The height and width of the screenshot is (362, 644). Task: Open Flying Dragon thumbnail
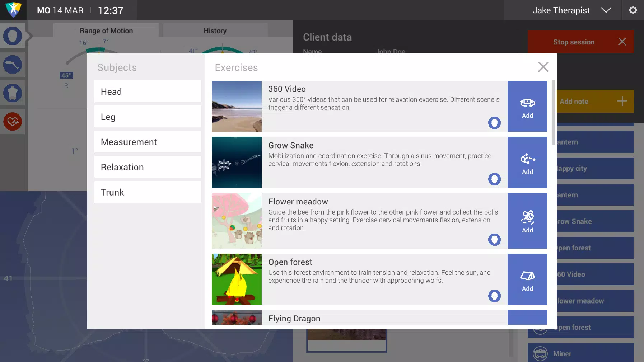[x=237, y=318]
